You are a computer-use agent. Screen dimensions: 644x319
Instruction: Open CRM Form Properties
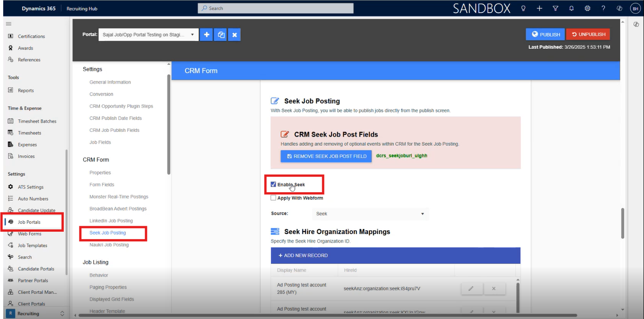(100, 172)
